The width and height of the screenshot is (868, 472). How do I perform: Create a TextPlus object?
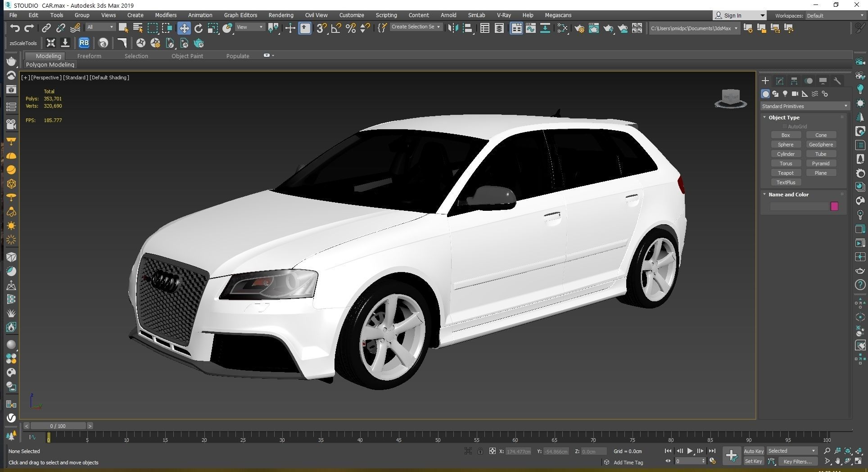(x=786, y=182)
